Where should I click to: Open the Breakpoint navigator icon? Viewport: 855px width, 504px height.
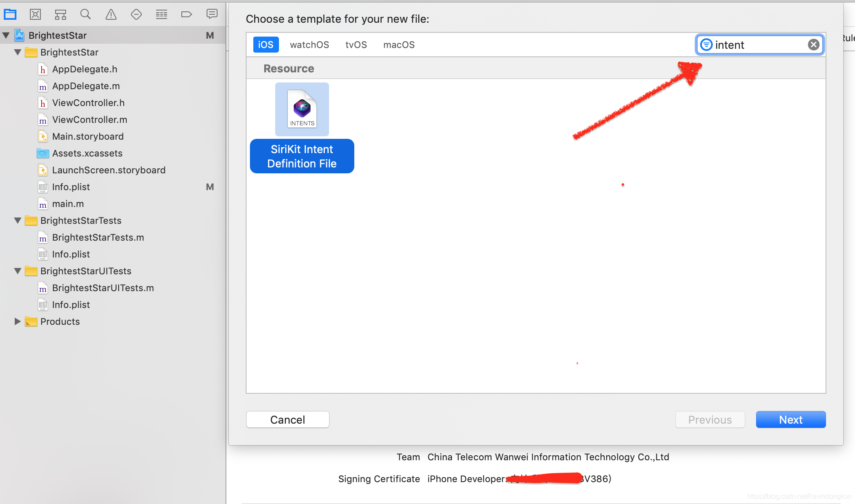(186, 15)
